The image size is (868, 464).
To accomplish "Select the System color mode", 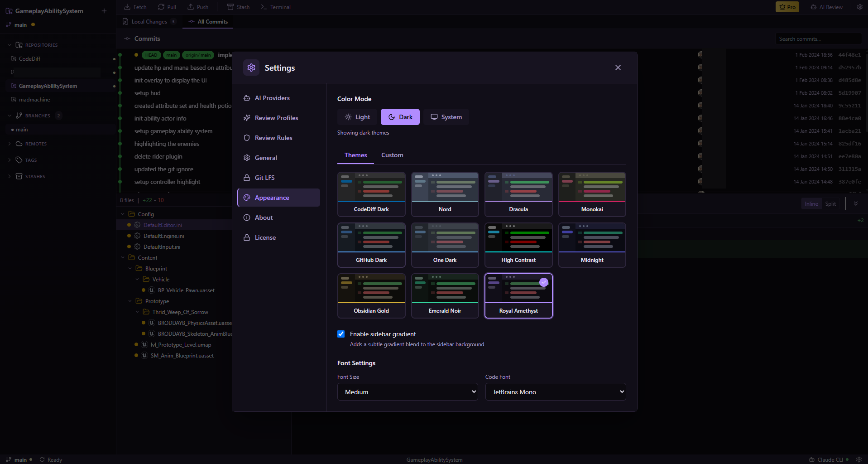I will 446,117.
